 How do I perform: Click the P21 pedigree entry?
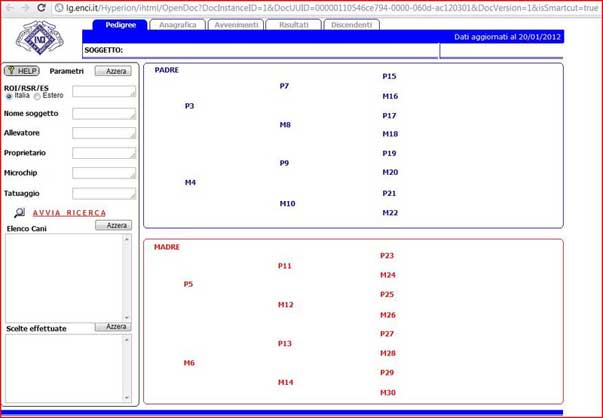tap(389, 193)
